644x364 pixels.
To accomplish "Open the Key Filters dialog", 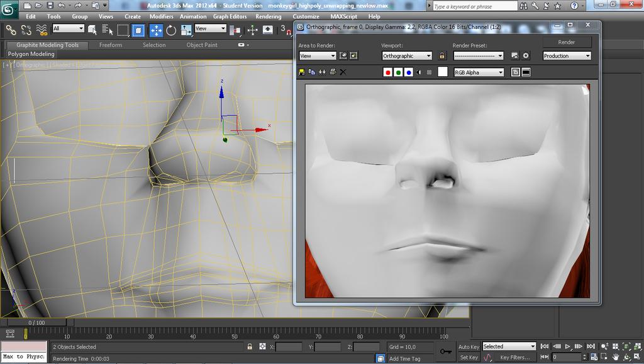I will (x=514, y=358).
